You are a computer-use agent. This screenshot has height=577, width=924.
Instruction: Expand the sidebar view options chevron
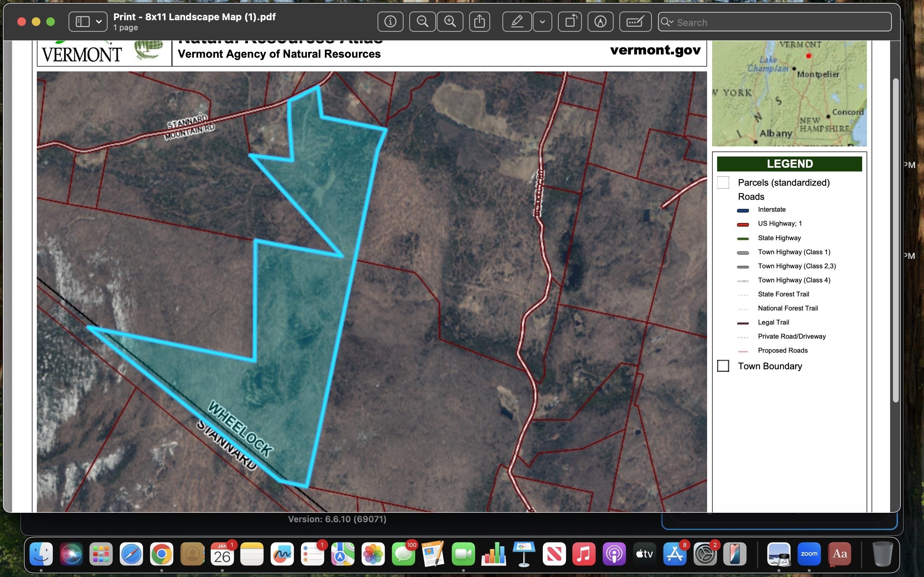point(99,22)
